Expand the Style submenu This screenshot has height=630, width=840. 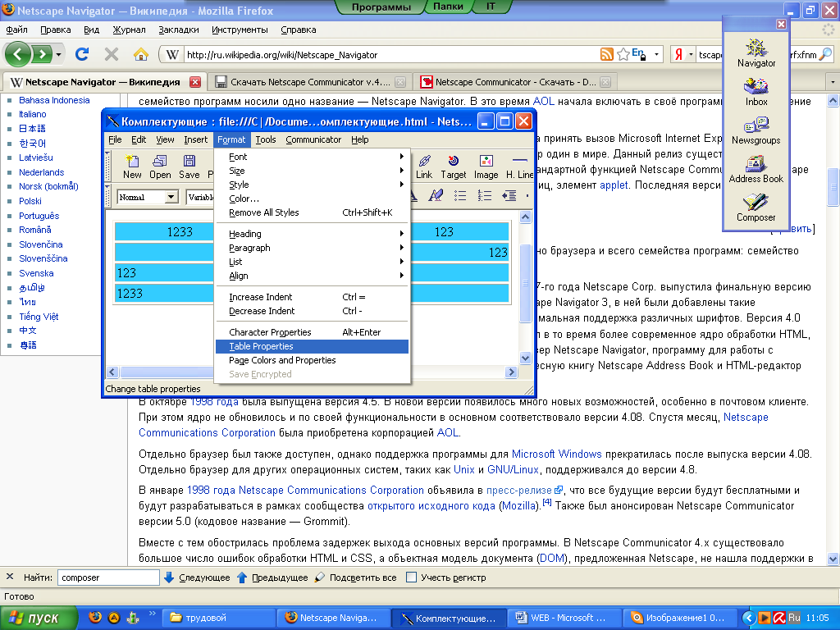click(312, 185)
